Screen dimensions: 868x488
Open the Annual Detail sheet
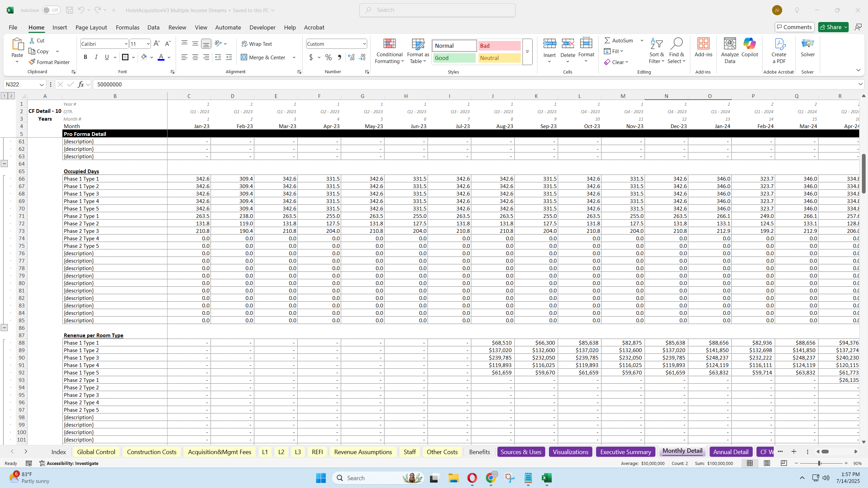pos(730,451)
